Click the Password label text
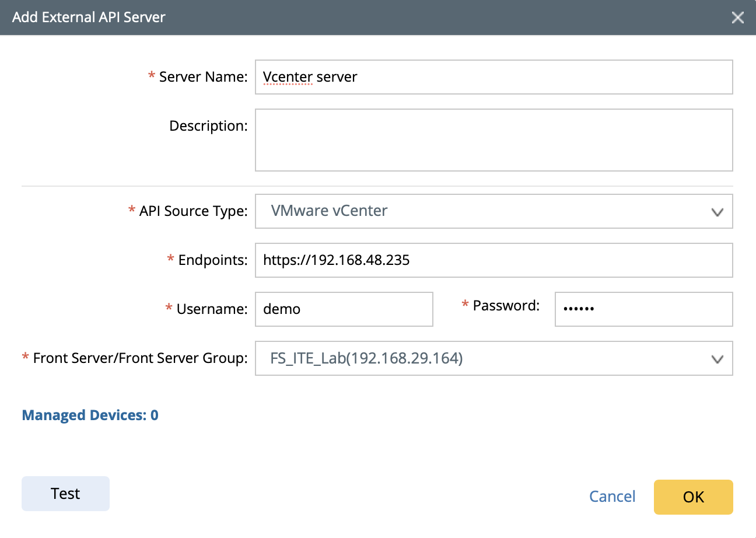756x538 pixels. click(506, 305)
